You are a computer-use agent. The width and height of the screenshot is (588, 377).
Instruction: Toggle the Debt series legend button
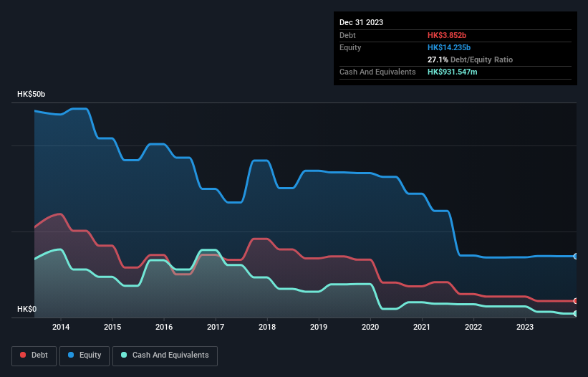click(x=34, y=355)
